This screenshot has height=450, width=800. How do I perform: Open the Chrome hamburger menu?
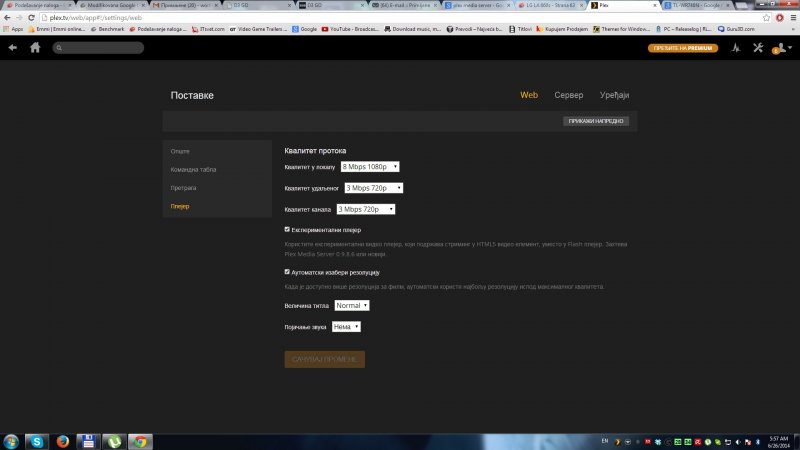[793, 17]
